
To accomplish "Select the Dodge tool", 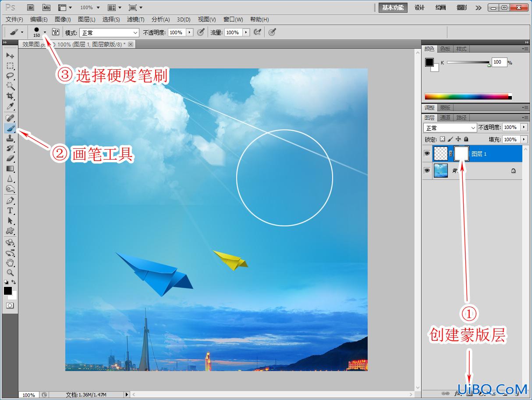I will coord(10,189).
